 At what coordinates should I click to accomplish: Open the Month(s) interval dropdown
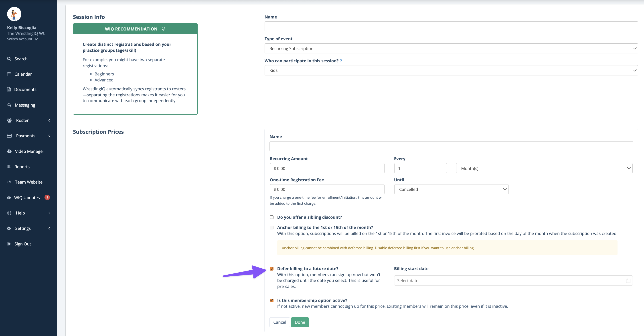[x=544, y=168]
